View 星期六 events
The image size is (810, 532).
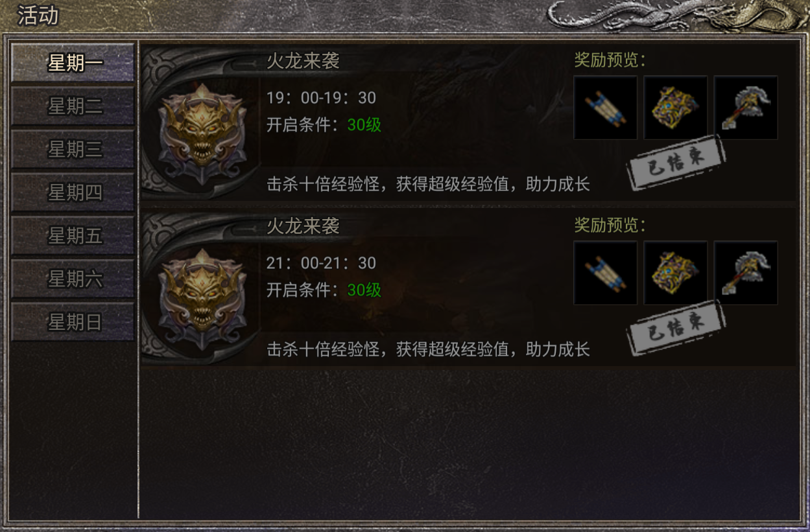pyautogui.click(x=73, y=279)
